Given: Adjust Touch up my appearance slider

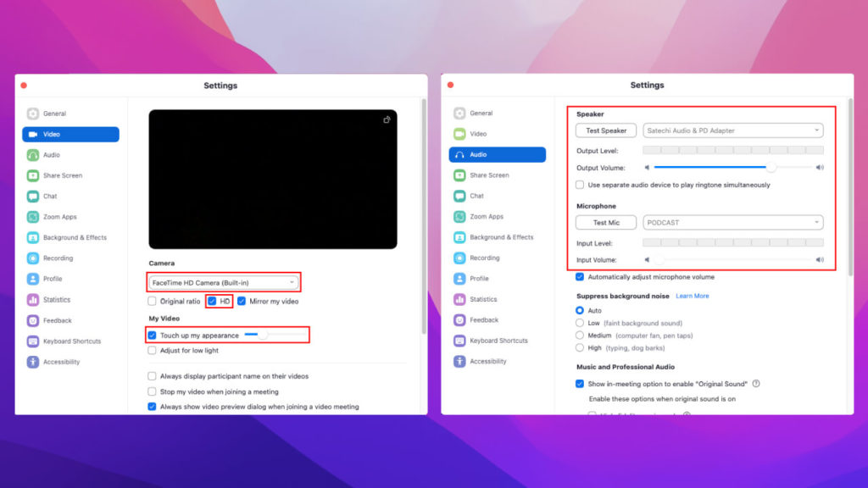Looking at the screenshot, I should (275, 335).
